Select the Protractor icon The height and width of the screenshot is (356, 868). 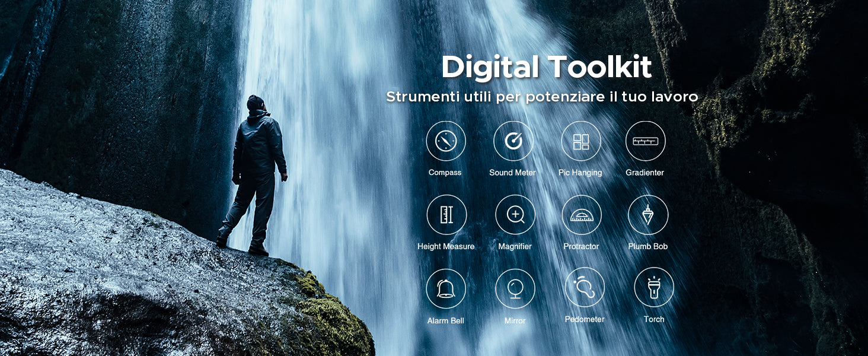click(x=581, y=215)
